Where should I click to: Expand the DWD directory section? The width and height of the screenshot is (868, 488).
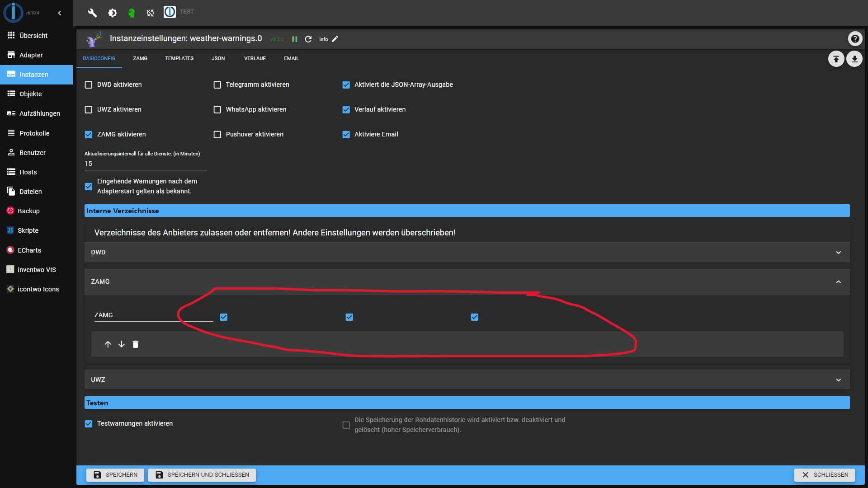pos(838,253)
